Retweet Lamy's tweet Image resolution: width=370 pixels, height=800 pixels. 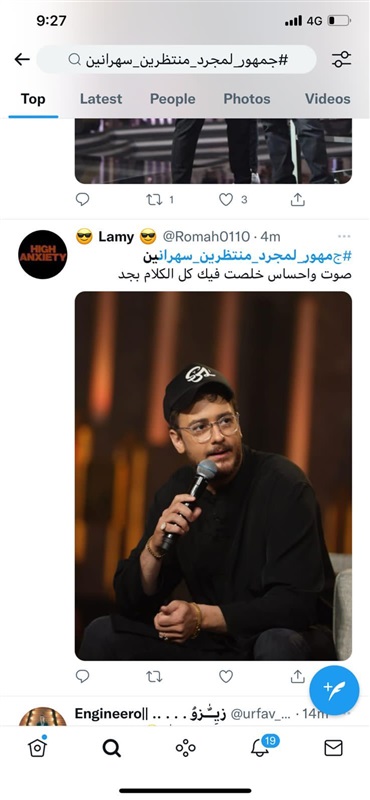click(x=154, y=677)
